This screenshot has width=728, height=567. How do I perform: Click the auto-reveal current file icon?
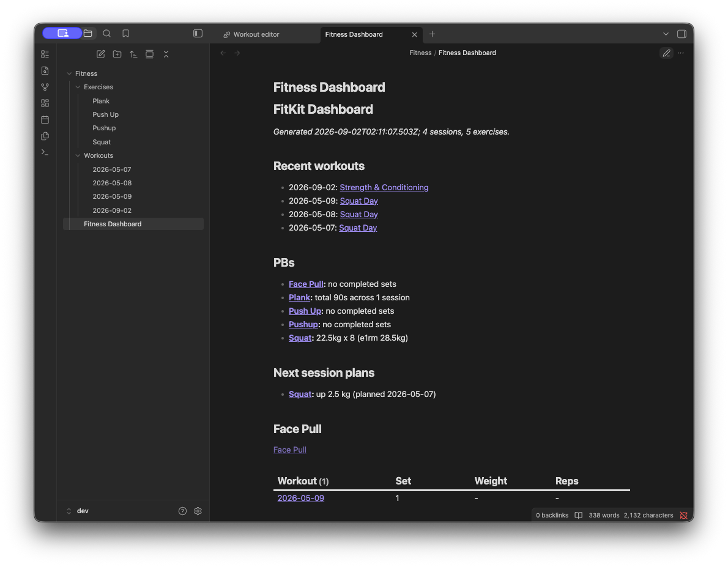(x=149, y=54)
